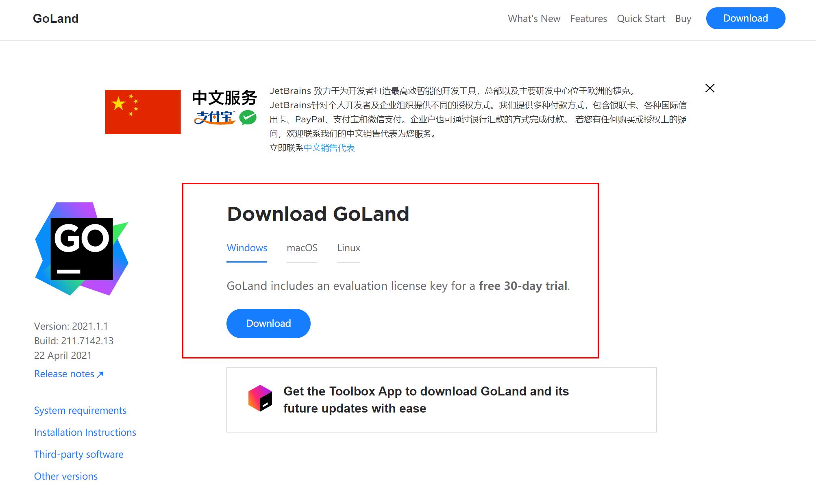Open System requirements page
The height and width of the screenshot is (504, 816).
click(80, 410)
